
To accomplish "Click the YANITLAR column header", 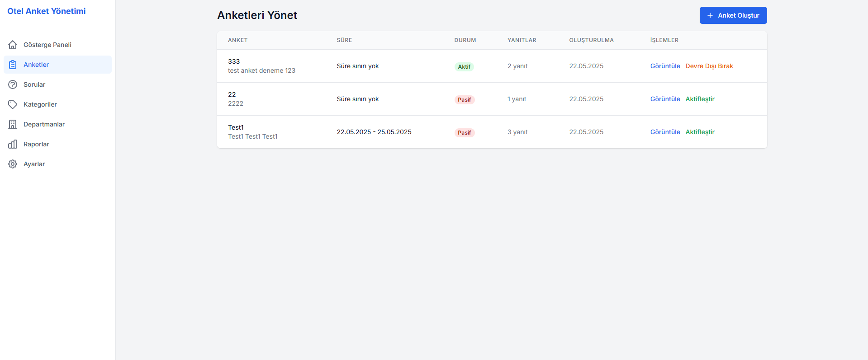I will click(522, 40).
